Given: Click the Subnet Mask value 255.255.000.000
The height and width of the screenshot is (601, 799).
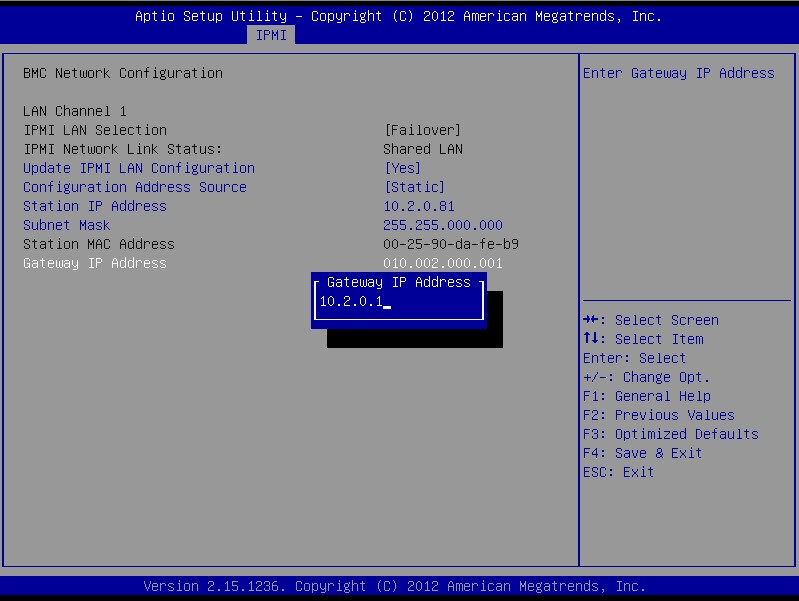Looking at the screenshot, I should pyautogui.click(x=443, y=225).
